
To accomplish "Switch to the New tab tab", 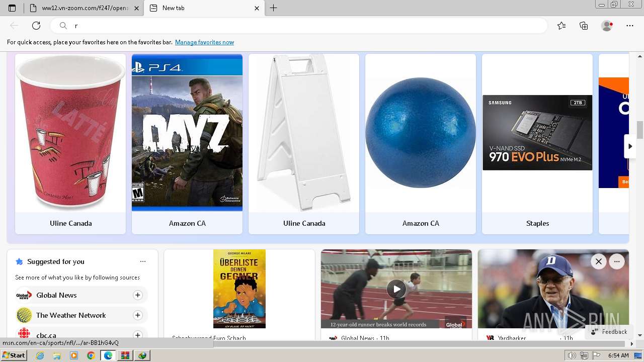I will coord(204,8).
